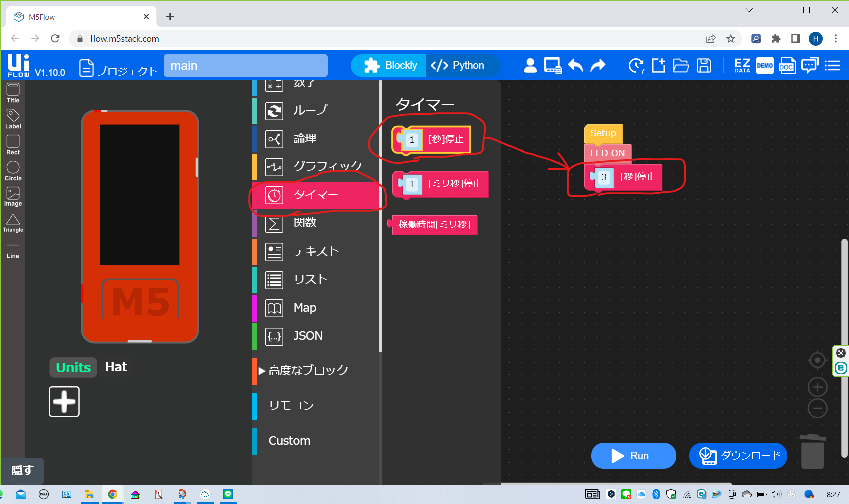
Task: Edit the value 3 in workspace block
Action: (x=604, y=177)
